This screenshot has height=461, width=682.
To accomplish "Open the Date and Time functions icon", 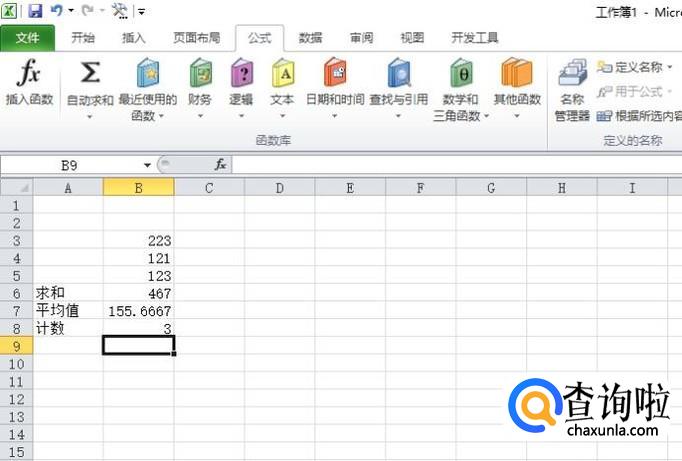I will tap(335, 72).
